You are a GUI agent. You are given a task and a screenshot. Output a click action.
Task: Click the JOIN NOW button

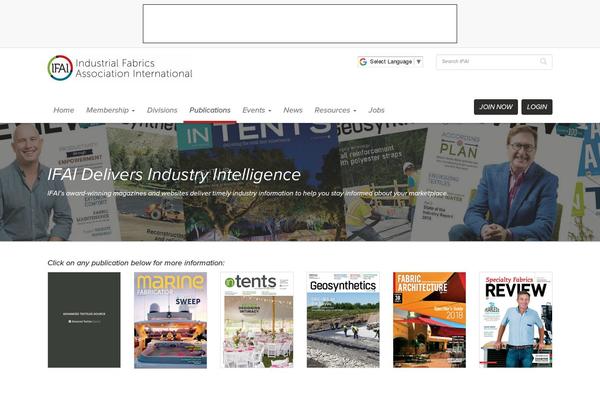tap(496, 107)
